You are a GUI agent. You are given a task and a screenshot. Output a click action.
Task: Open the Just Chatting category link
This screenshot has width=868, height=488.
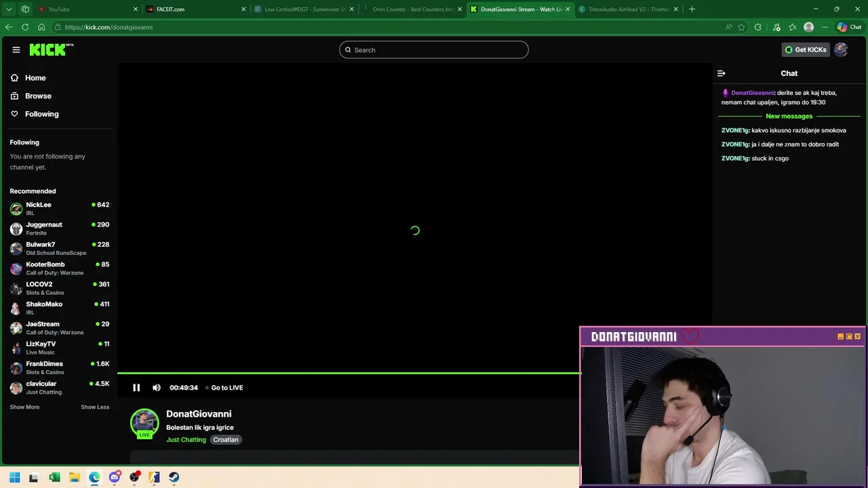pyautogui.click(x=186, y=440)
